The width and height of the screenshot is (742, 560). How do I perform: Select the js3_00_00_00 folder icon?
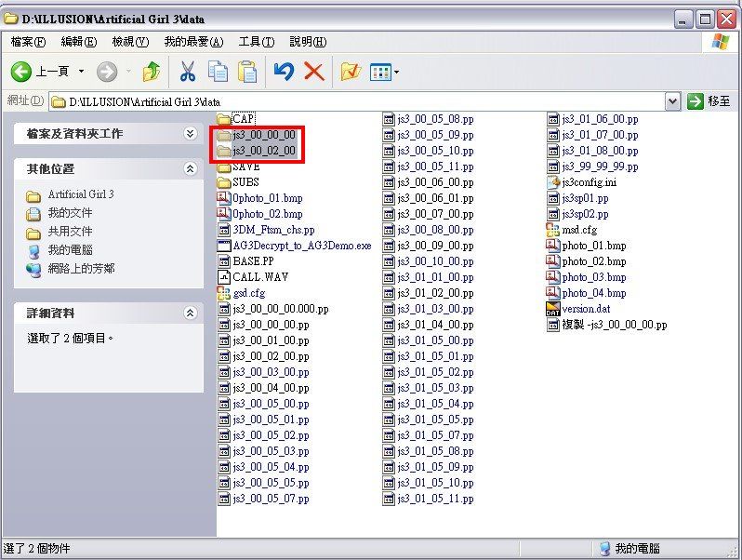tap(223, 136)
